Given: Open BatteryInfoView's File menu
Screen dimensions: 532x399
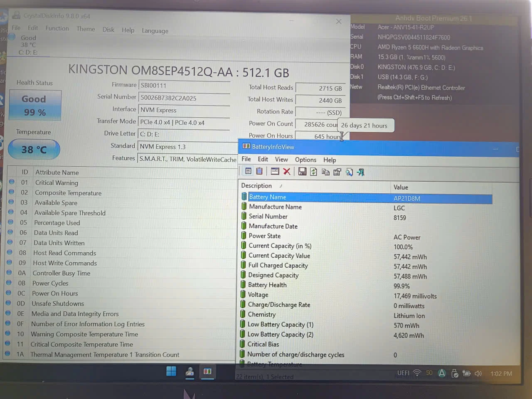Looking at the screenshot, I should [246, 159].
